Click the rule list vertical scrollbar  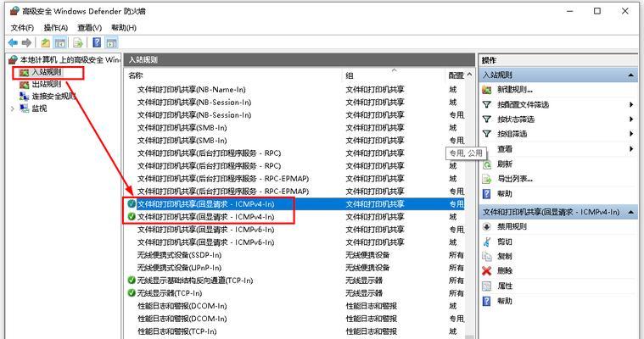tap(469, 209)
